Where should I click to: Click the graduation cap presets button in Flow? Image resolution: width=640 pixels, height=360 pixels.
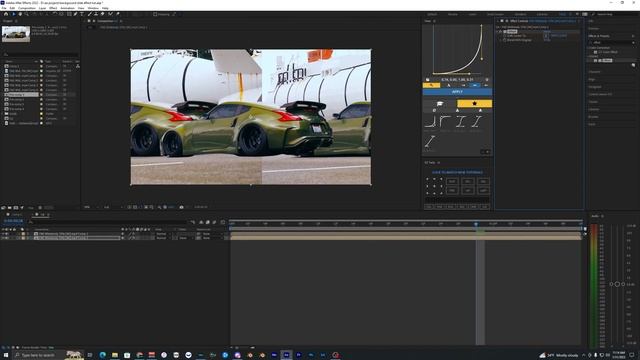pos(440,104)
